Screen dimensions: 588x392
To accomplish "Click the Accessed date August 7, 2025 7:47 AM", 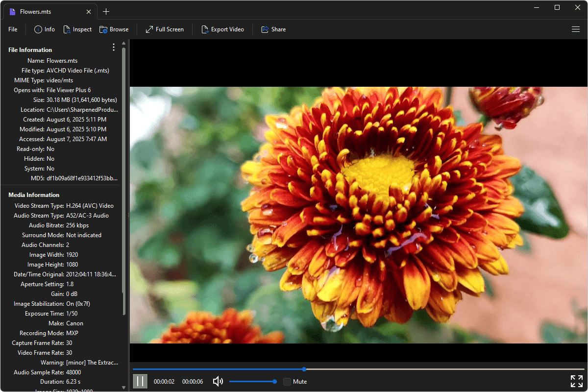I will click(77, 139).
